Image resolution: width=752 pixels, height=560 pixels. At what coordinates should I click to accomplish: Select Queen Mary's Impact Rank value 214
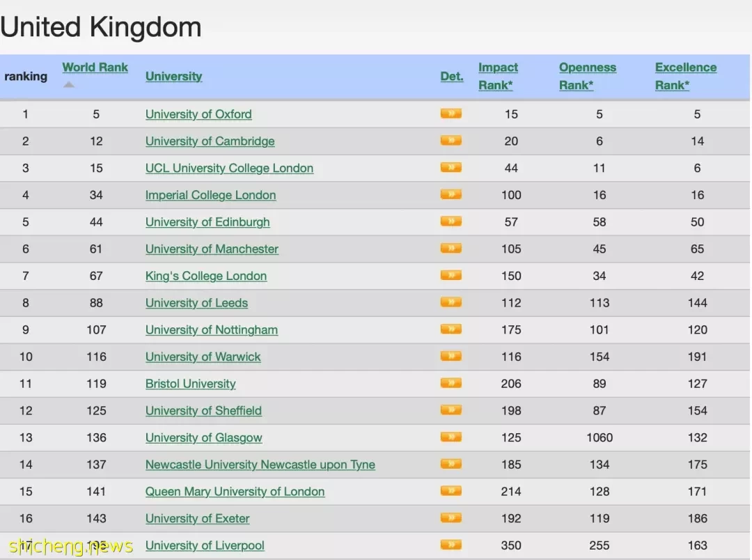tap(511, 491)
